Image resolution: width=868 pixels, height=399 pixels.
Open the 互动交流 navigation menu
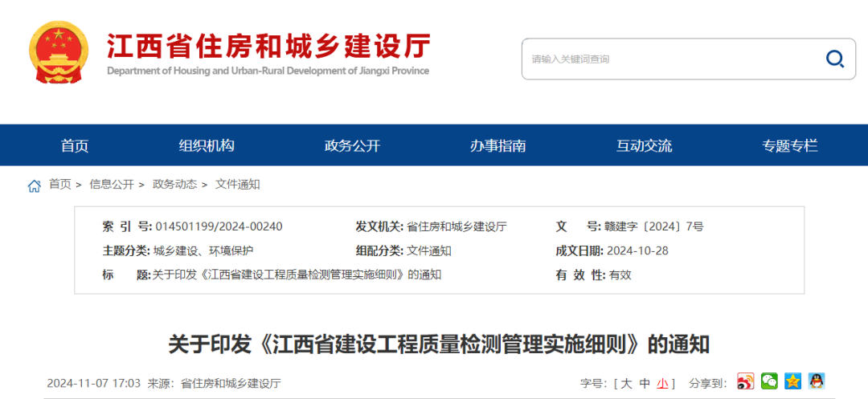[x=644, y=146]
